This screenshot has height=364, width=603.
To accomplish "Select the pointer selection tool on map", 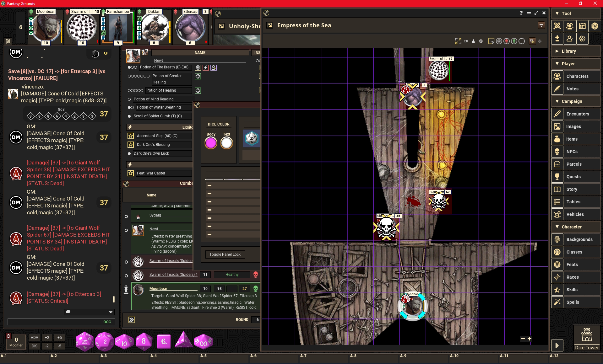I will [x=492, y=41].
